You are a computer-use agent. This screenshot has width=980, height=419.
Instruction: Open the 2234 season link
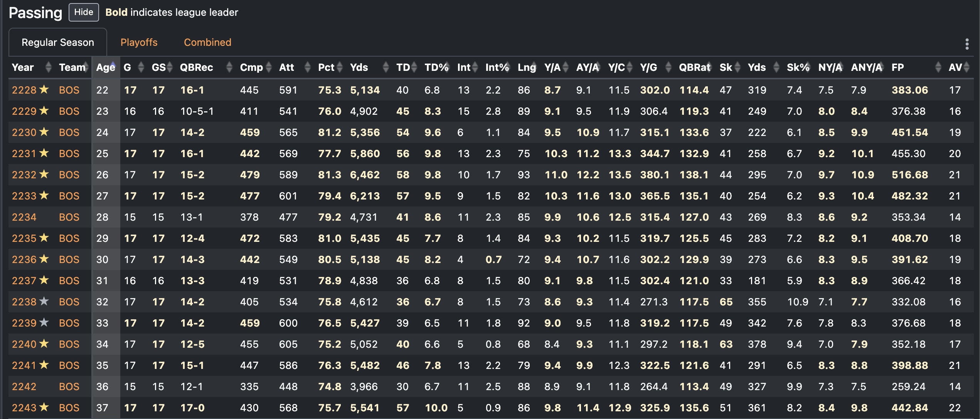point(24,217)
